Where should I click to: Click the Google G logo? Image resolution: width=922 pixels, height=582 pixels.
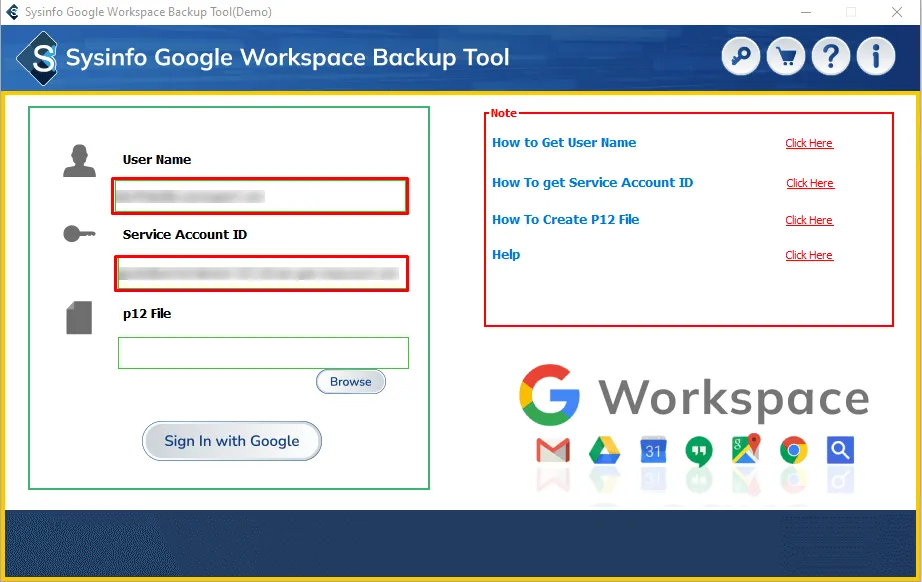pos(549,395)
